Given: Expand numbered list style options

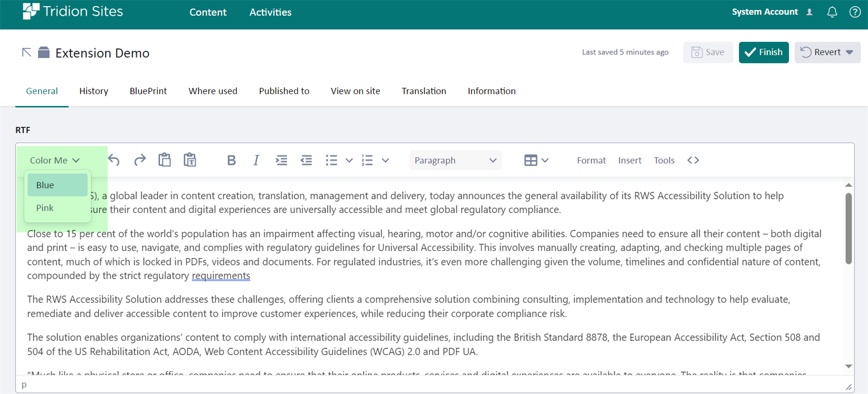Looking at the screenshot, I should click(x=385, y=160).
